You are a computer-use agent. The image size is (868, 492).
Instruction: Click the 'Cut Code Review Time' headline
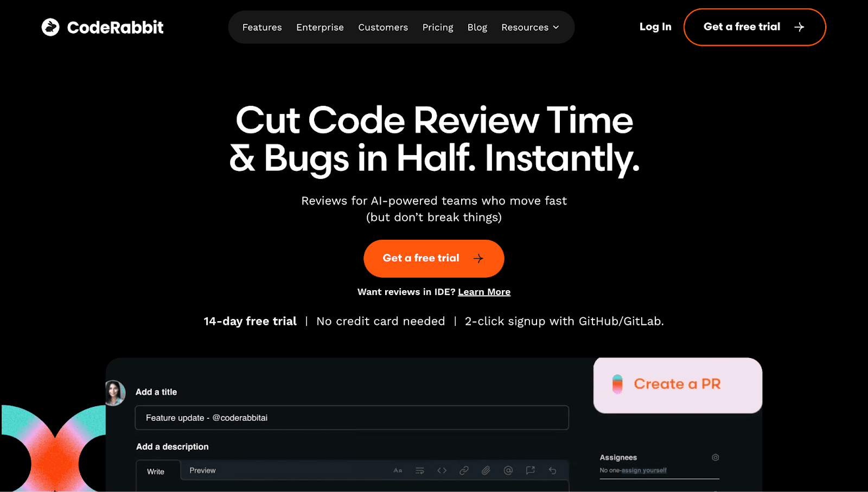(x=434, y=120)
